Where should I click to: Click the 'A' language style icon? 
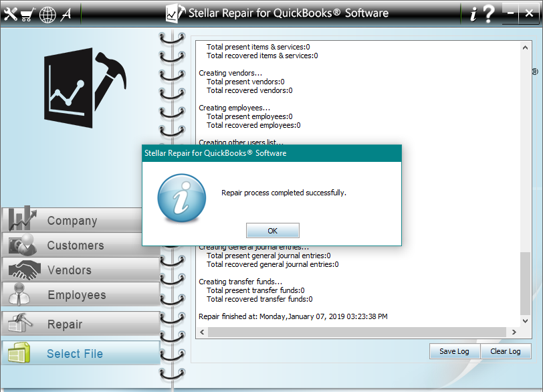point(66,14)
